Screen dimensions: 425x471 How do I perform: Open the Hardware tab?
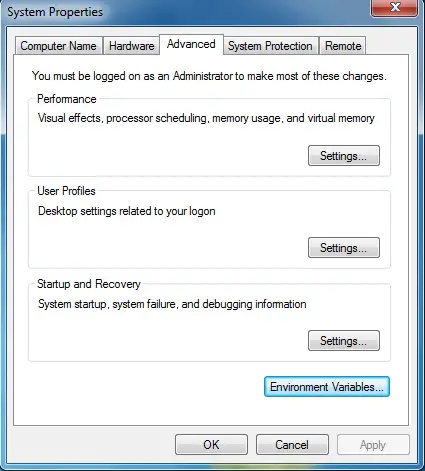tap(131, 46)
